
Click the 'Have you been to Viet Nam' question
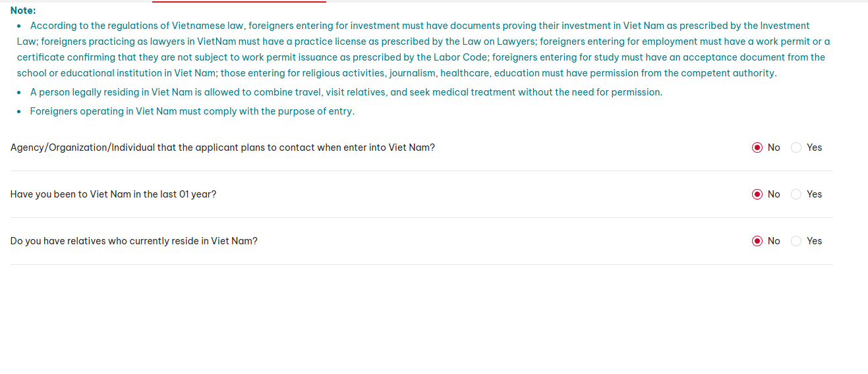tap(113, 194)
